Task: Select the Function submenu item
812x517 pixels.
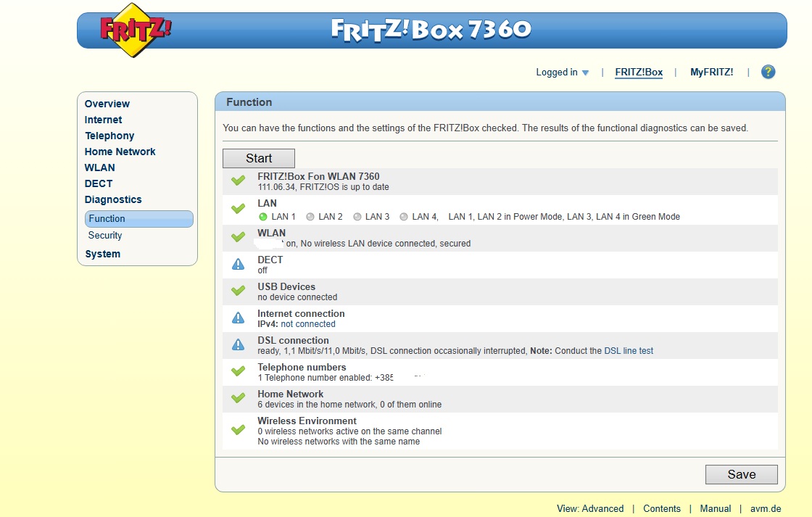Action: click(138, 218)
